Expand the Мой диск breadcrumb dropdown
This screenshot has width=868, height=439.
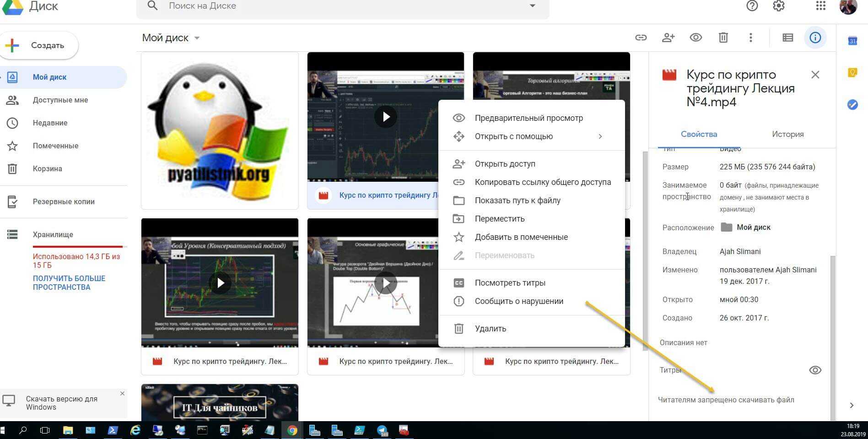(x=197, y=38)
